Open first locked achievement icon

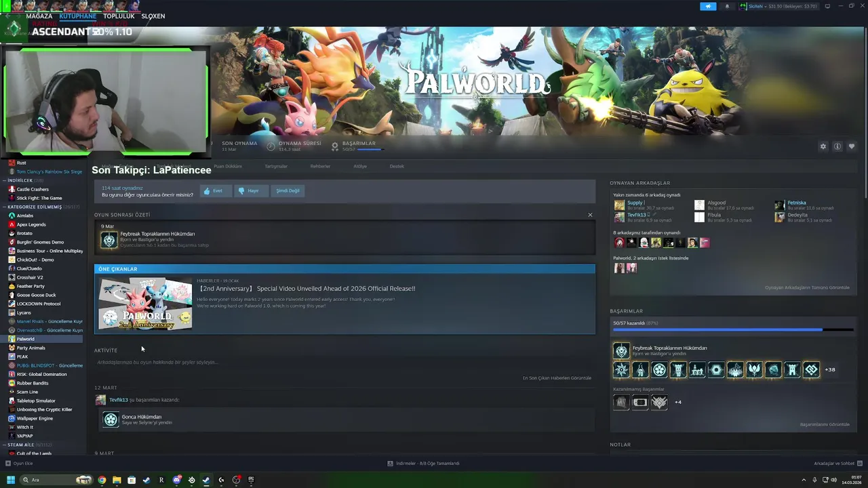[x=621, y=402]
